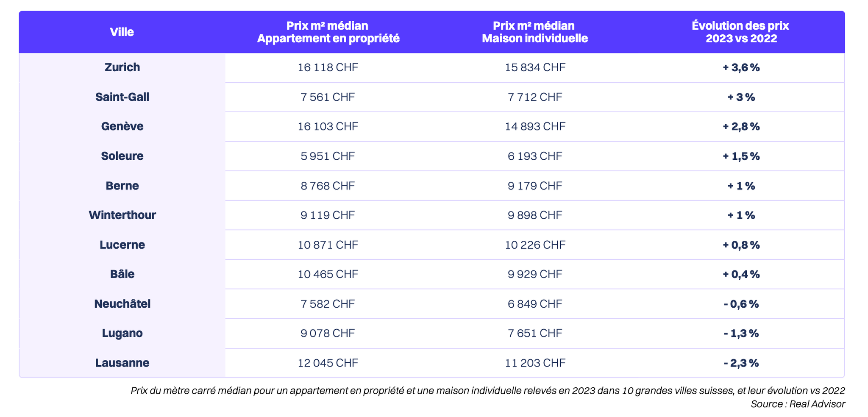Click the Zurich city cell
The height and width of the screenshot is (417, 868).
pyautogui.click(x=122, y=67)
